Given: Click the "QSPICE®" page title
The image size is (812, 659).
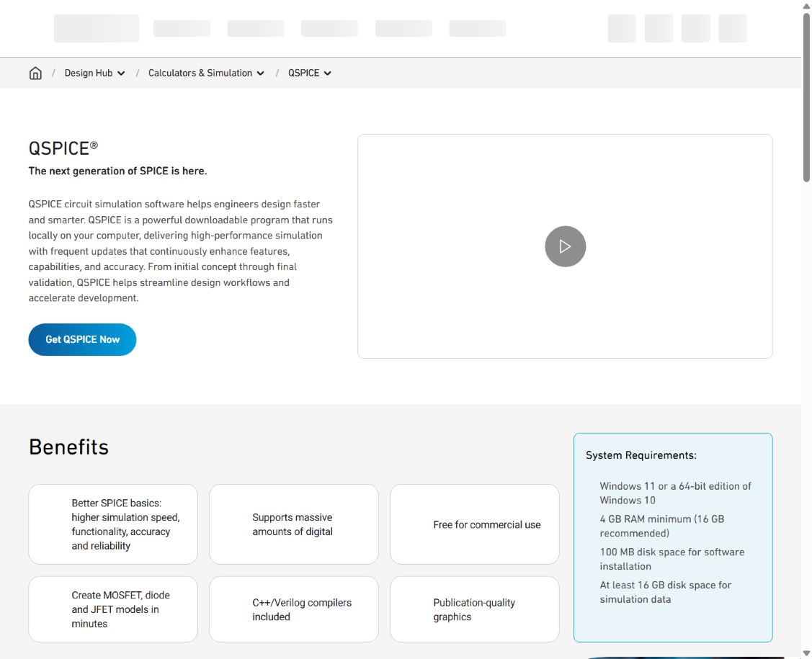Looking at the screenshot, I should (63, 148).
